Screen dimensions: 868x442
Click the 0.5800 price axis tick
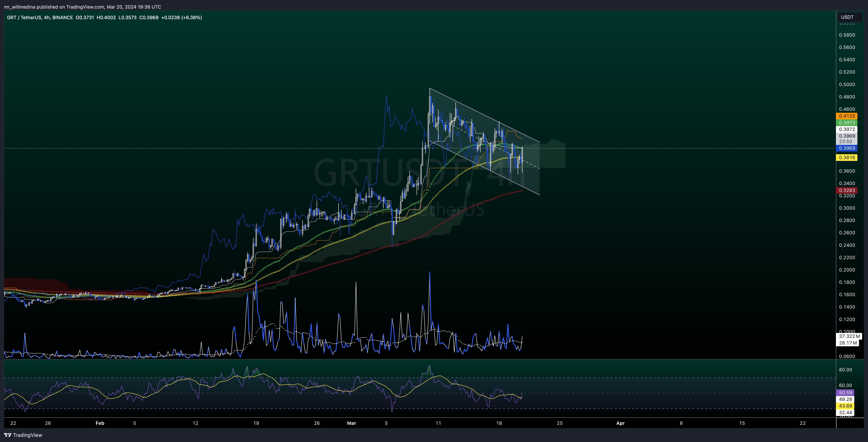click(847, 35)
